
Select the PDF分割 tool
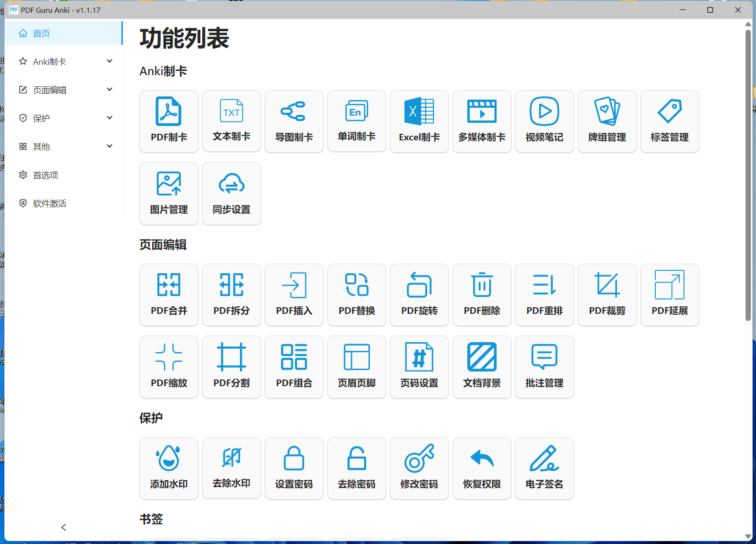(232, 367)
